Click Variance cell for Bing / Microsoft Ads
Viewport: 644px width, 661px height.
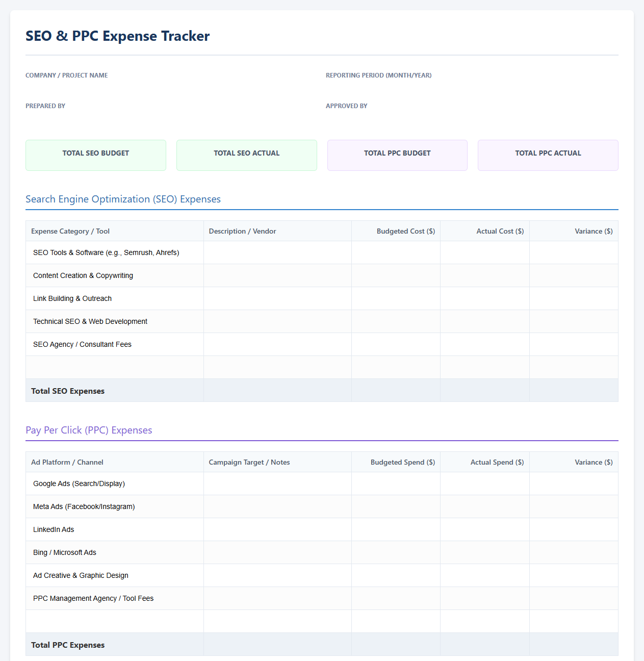pos(574,552)
